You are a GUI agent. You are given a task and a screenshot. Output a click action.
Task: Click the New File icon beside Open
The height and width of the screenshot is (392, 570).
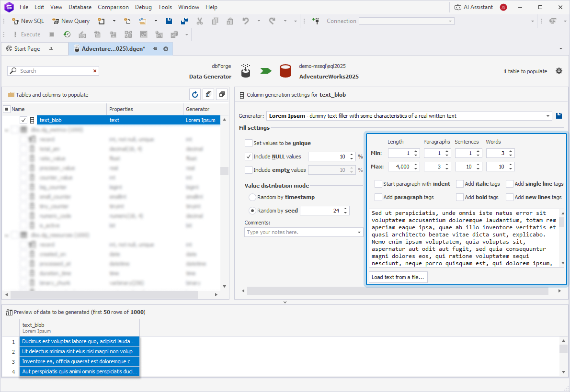tap(127, 21)
